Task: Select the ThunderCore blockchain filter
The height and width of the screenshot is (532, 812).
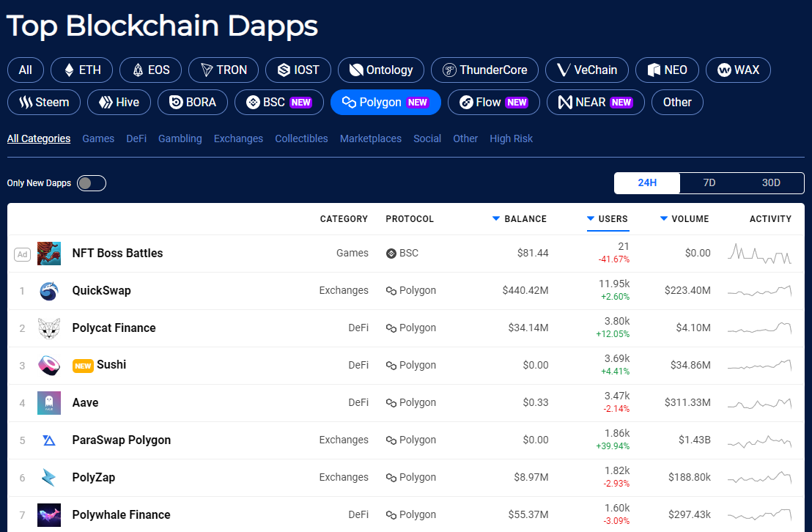Action: click(484, 70)
